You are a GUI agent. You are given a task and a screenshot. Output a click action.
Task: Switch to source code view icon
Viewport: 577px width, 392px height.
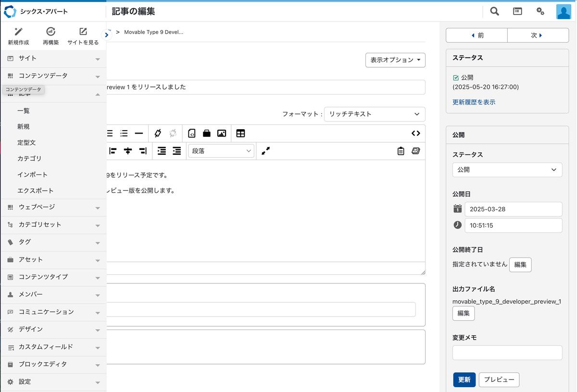(x=415, y=134)
